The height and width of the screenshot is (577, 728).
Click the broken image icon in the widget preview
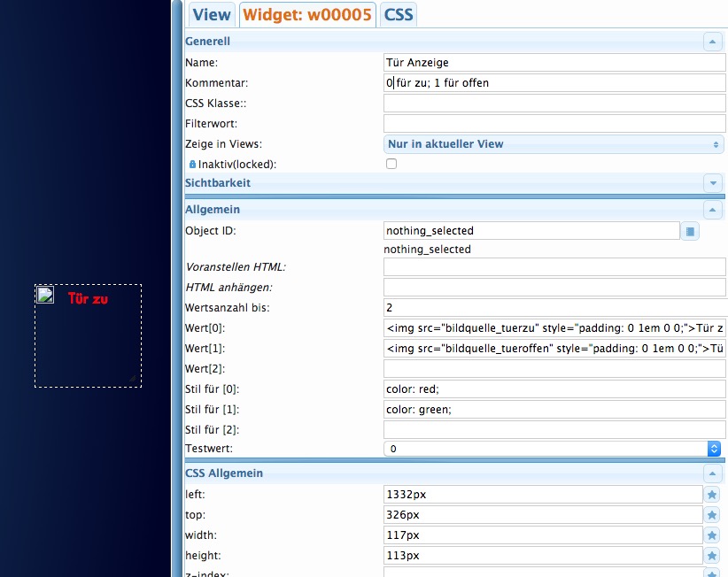pyautogui.click(x=45, y=295)
